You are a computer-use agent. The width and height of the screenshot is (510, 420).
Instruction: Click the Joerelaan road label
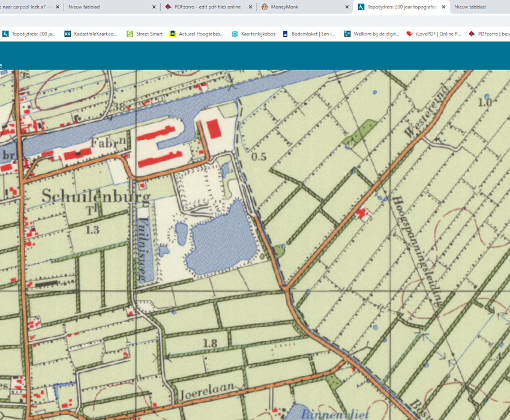coord(207,391)
